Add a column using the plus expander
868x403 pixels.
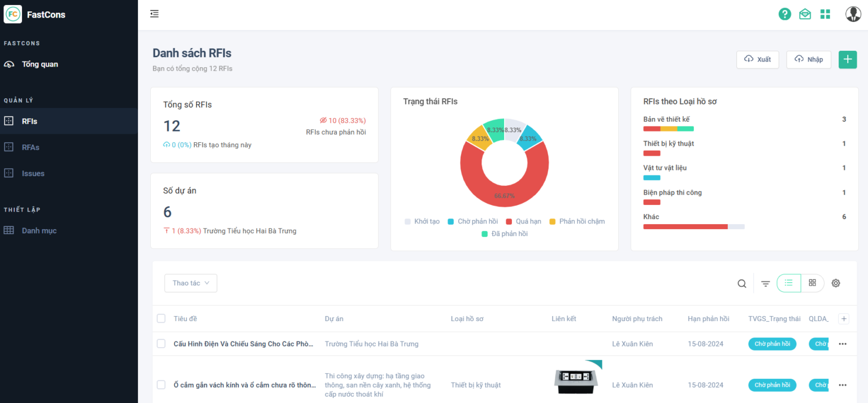tap(844, 319)
